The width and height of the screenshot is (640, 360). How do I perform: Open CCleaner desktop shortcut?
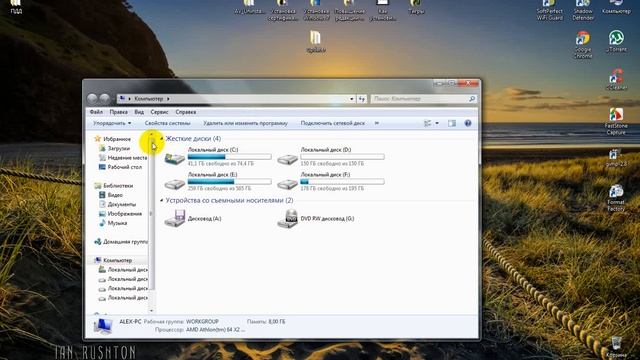click(616, 79)
